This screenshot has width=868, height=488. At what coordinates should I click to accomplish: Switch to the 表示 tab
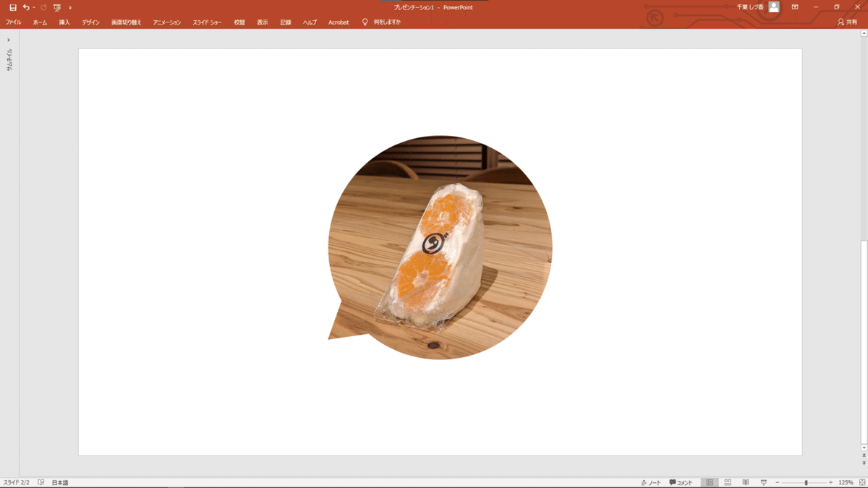[263, 22]
